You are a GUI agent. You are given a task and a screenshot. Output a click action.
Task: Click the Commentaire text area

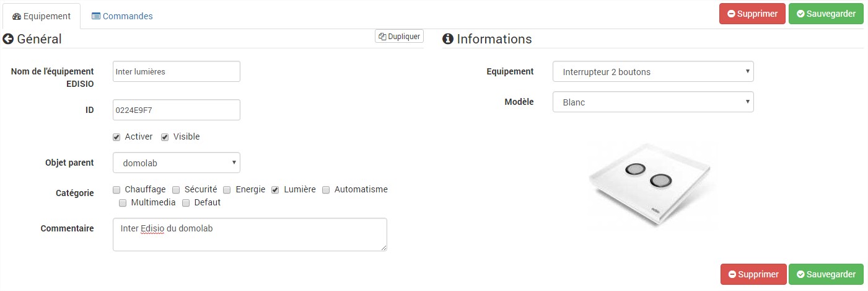click(x=250, y=235)
